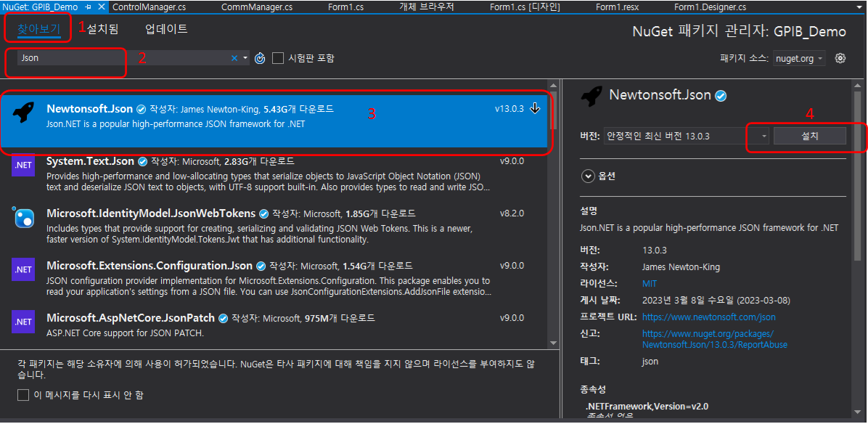Check 'Do not show this message again' box
This screenshot has height=424, width=868.
tap(23, 395)
